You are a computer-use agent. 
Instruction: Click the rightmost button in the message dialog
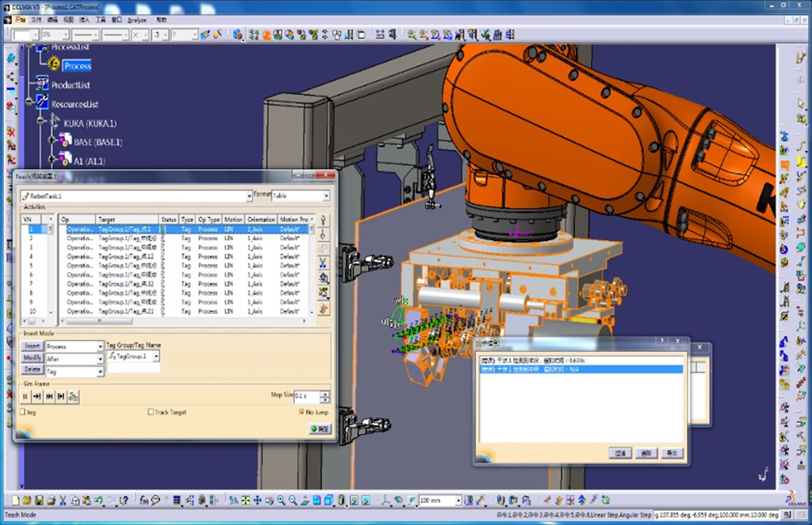click(x=672, y=454)
